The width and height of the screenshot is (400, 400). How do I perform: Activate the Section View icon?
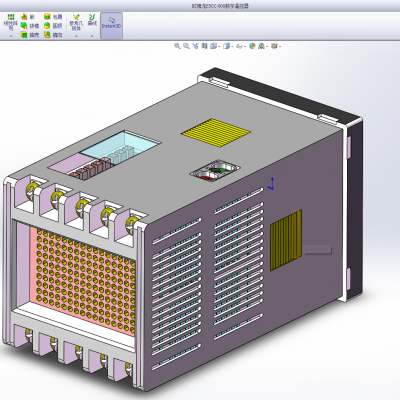click(x=204, y=46)
